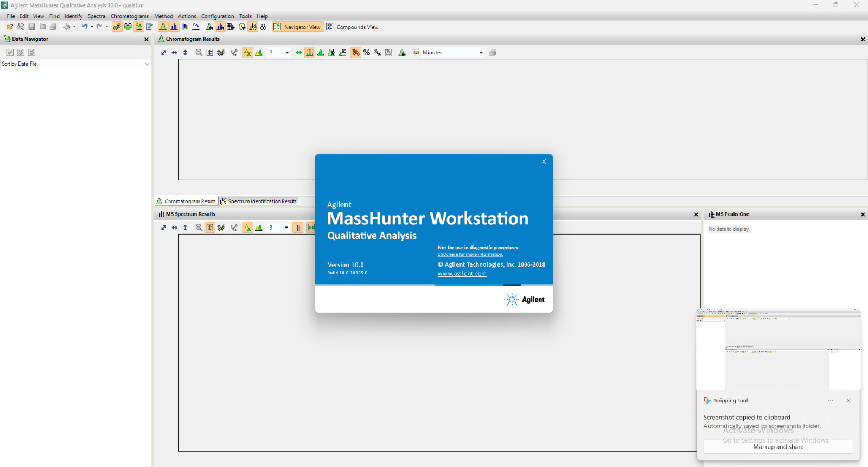The height and width of the screenshot is (467, 868).
Task: Click the autoscale X-axis arrow in MS Spectrum toolbar
Action: [x=174, y=228]
